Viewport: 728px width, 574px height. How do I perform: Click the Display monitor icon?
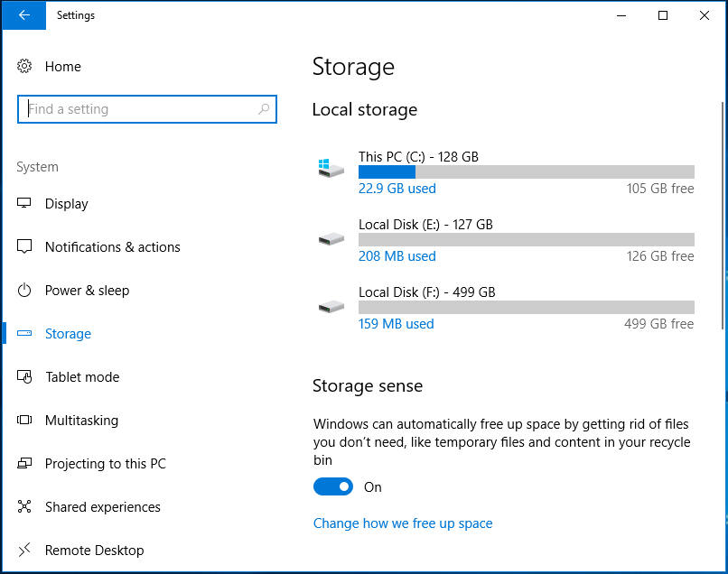[x=25, y=204]
